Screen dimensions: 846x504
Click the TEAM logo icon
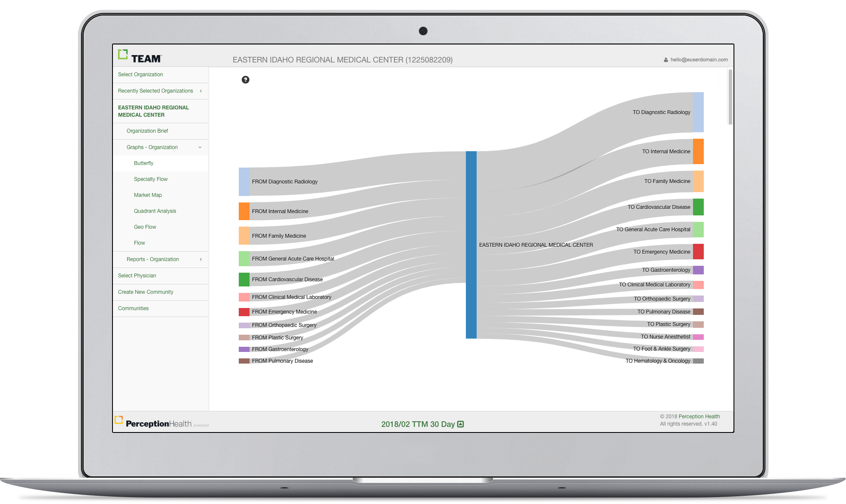(123, 54)
